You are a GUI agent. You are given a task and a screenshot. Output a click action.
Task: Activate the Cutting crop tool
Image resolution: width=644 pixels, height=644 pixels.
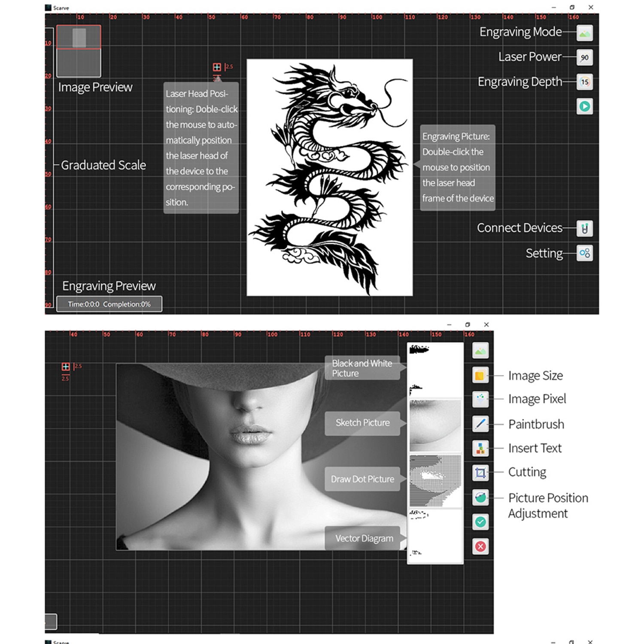click(480, 473)
